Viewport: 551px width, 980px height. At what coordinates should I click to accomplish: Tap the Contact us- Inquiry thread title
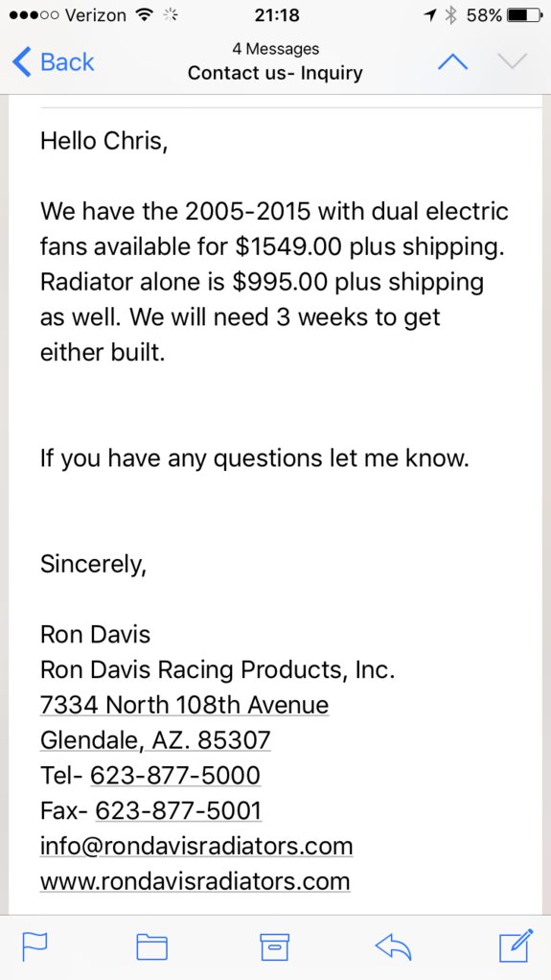(x=275, y=73)
